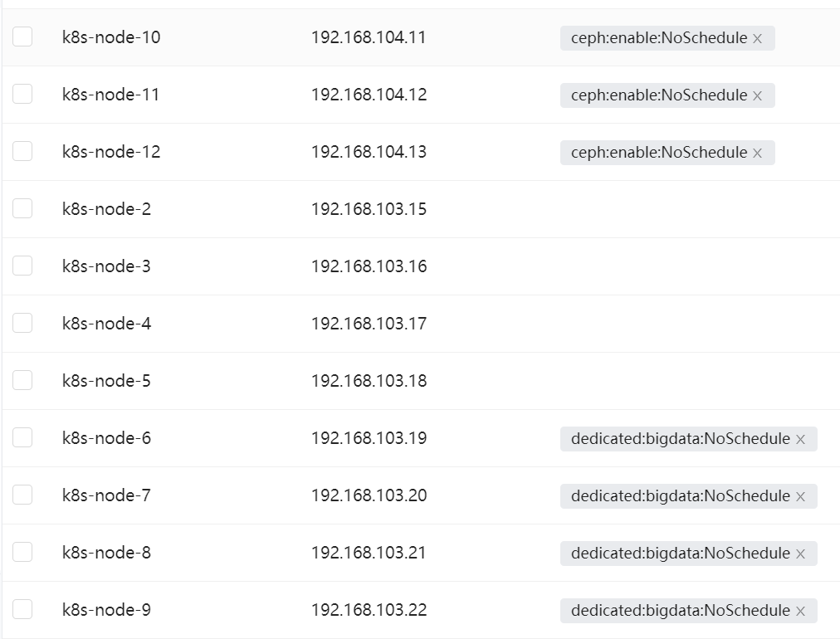The height and width of the screenshot is (639, 840).
Task: Delete dedicated:bigdata taint on k8s-node-7
Action: tap(800, 496)
